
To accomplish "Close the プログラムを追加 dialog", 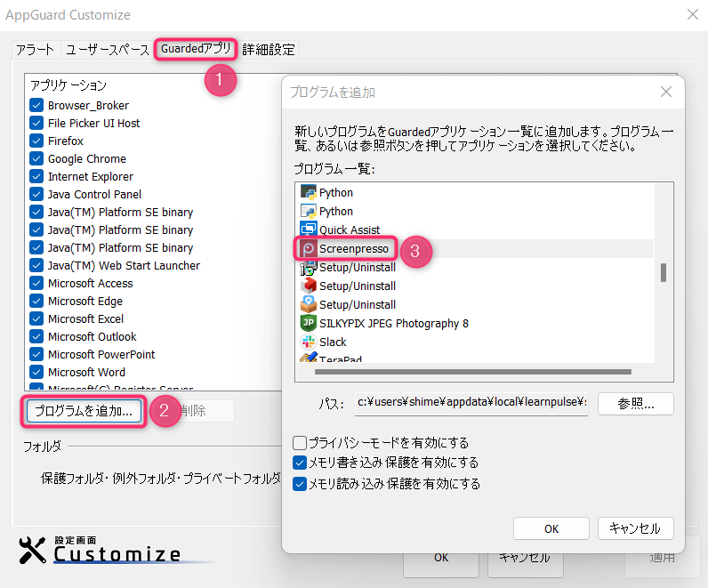I will click(x=666, y=93).
